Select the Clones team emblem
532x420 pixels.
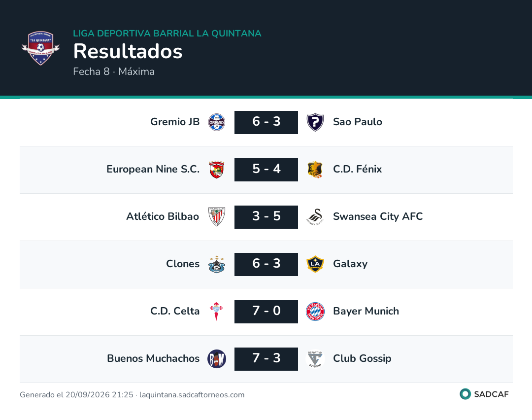click(216, 264)
